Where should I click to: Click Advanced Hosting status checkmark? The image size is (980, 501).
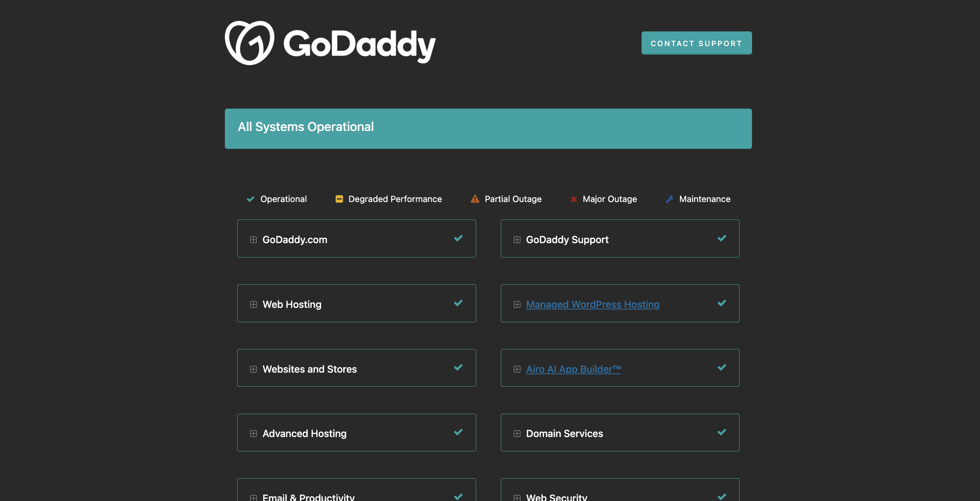pyautogui.click(x=458, y=432)
